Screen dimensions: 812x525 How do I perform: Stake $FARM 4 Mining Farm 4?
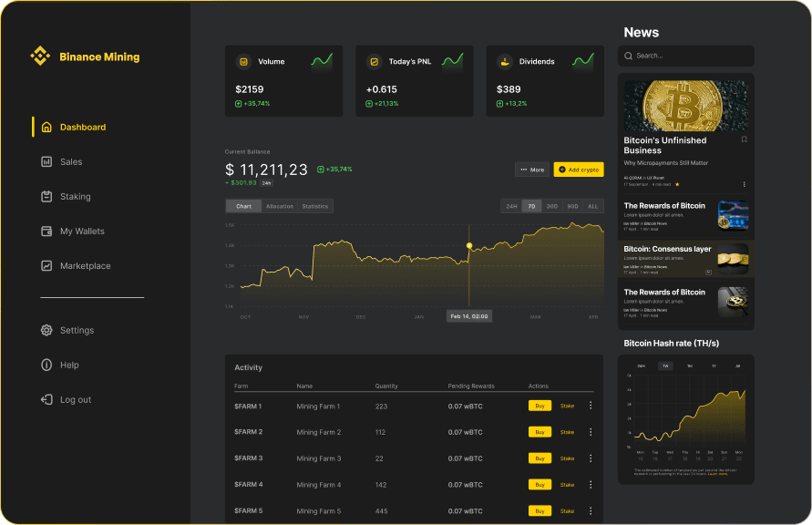pos(567,485)
